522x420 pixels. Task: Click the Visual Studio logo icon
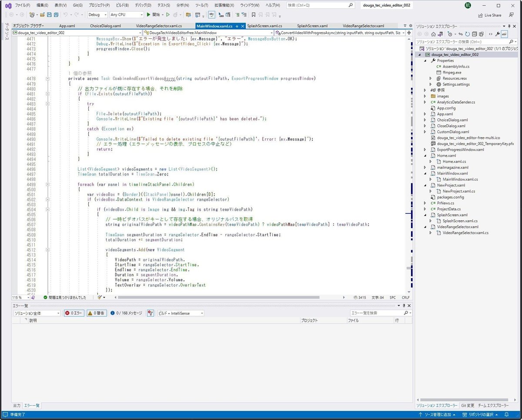(x=8, y=6)
